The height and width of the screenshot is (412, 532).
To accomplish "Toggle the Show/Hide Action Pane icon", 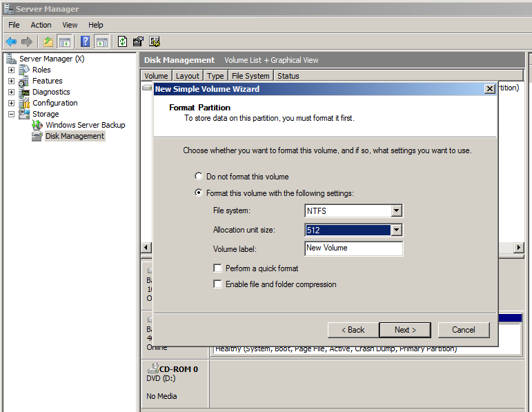I will click(102, 41).
